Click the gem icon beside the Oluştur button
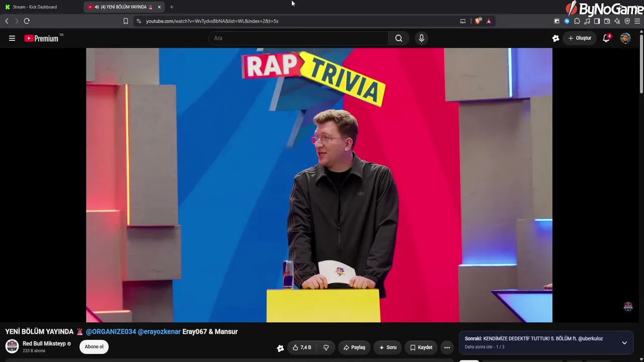Image resolution: width=644 pixels, height=362 pixels. pos(555,38)
